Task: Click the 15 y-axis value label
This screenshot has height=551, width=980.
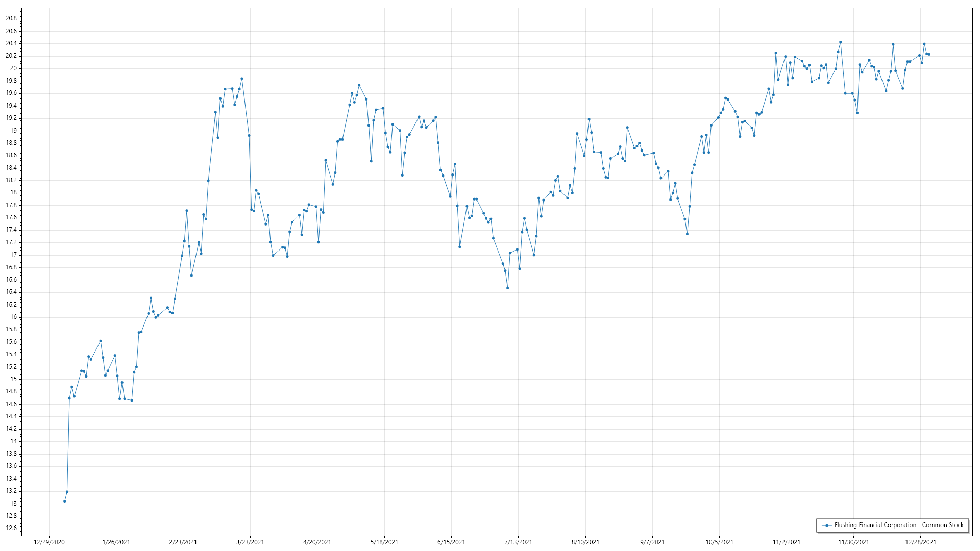Action: (x=13, y=379)
